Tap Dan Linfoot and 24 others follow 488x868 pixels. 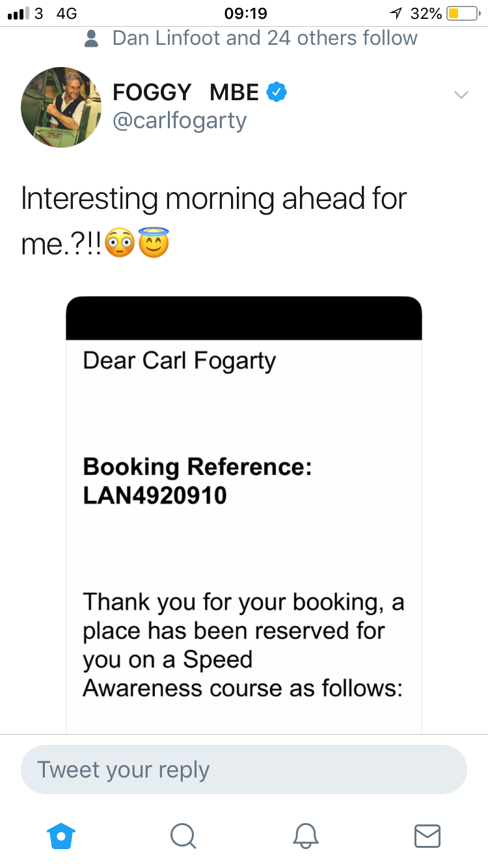point(265,38)
